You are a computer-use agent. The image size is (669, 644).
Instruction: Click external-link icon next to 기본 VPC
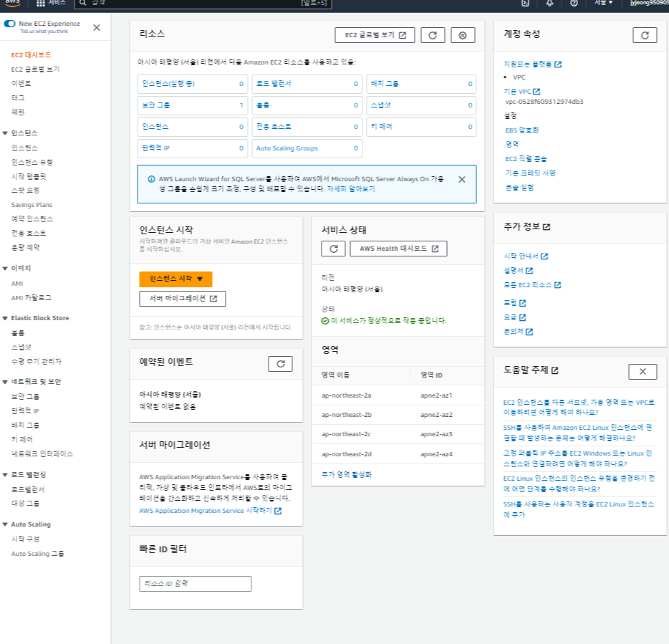point(536,92)
